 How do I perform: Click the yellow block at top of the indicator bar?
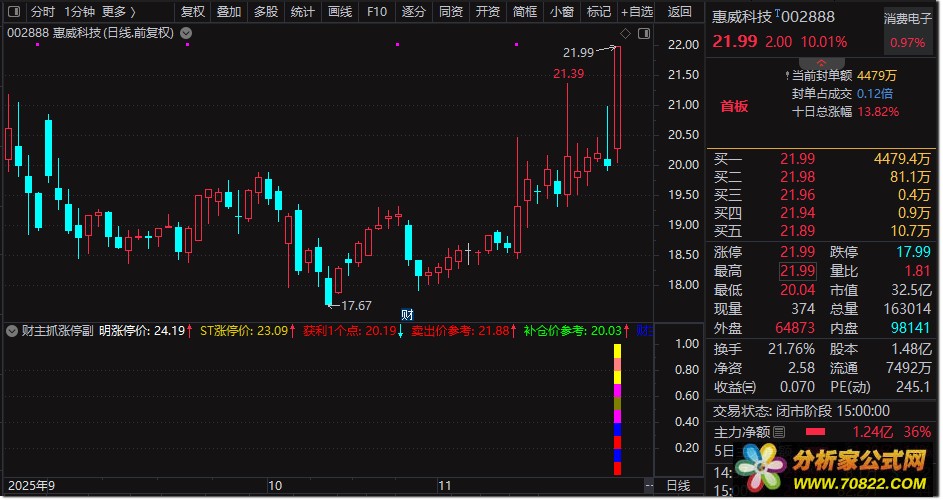point(617,351)
